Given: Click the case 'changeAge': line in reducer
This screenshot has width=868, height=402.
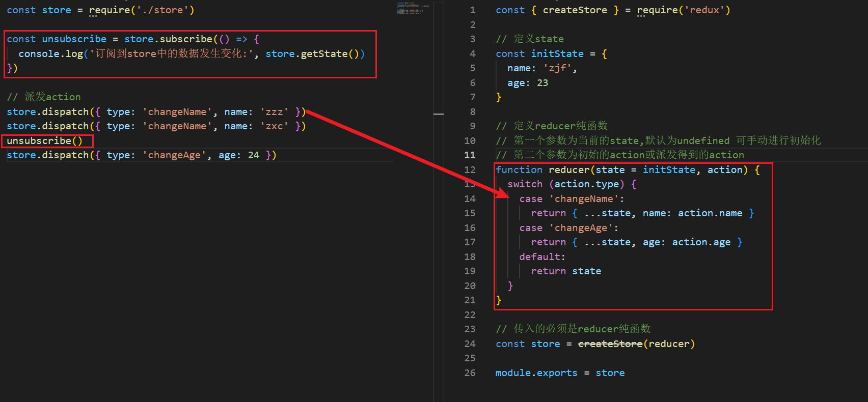Looking at the screenshot, I should (568, 228).
